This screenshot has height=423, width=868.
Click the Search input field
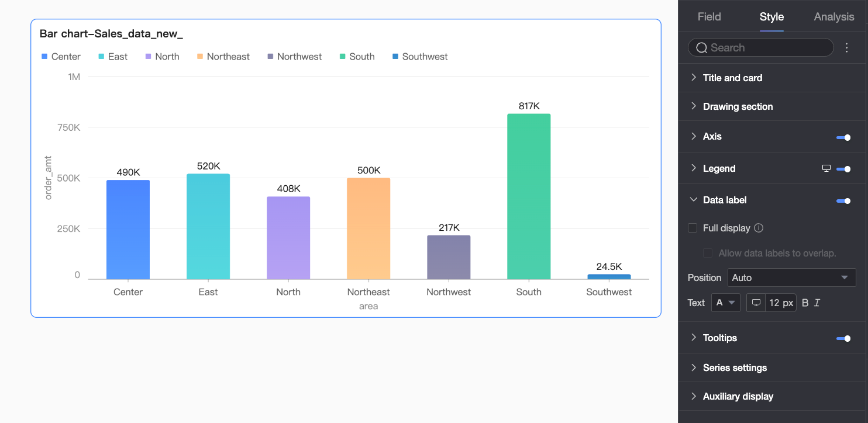760,48
